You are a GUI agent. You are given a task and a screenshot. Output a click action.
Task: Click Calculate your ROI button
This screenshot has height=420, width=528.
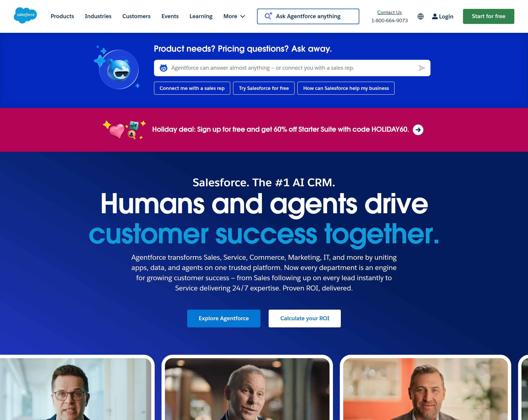coord(304,318)
